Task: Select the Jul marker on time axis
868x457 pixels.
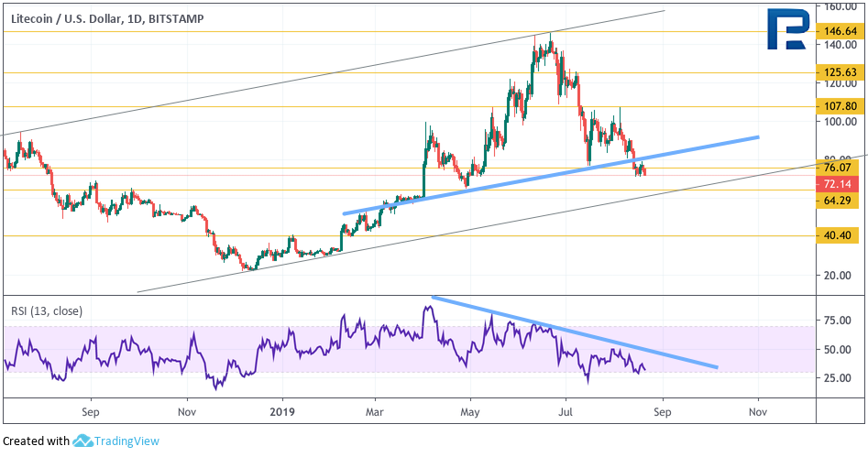Action: pos(566,412)
